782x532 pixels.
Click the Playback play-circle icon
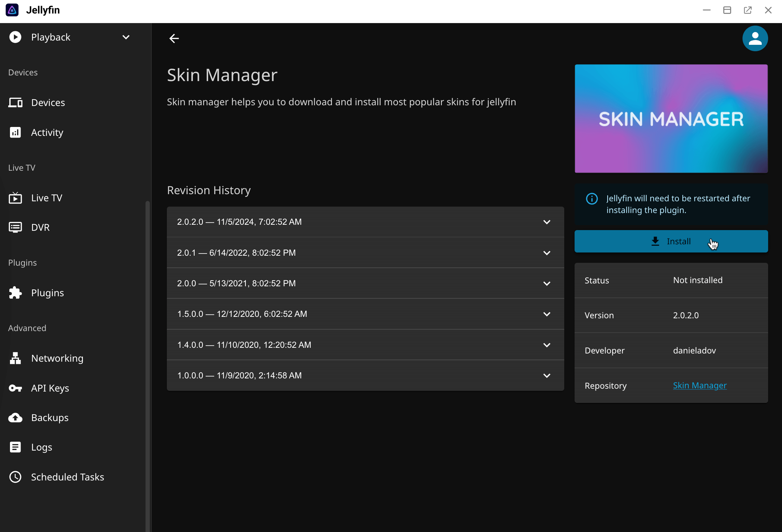click(x=15, y=37)
